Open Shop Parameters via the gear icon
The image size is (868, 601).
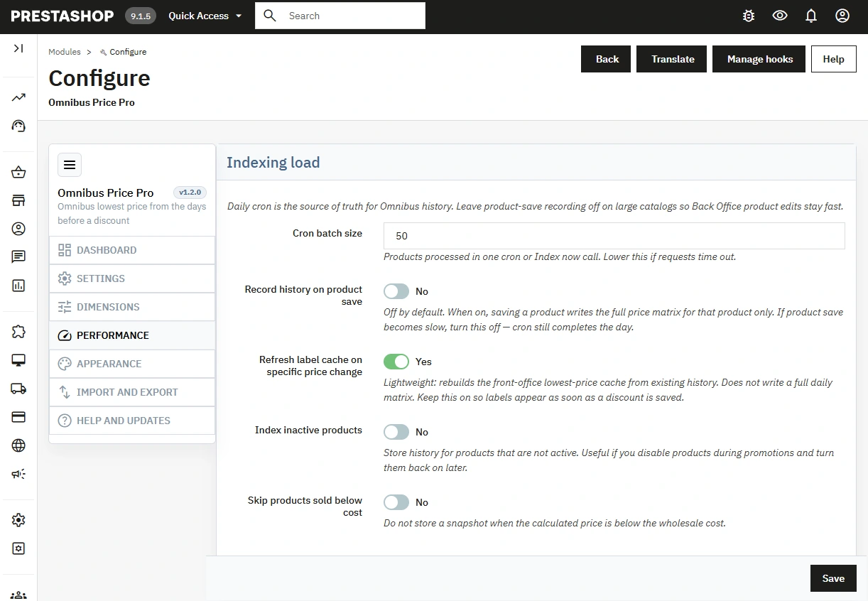pos(18,520)
